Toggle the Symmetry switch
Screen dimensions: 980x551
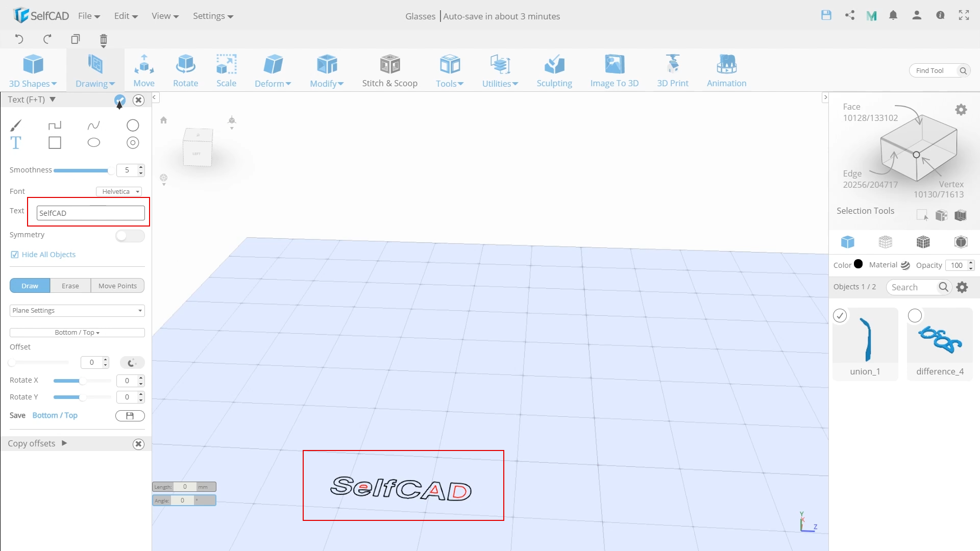(x=130, y=236)
